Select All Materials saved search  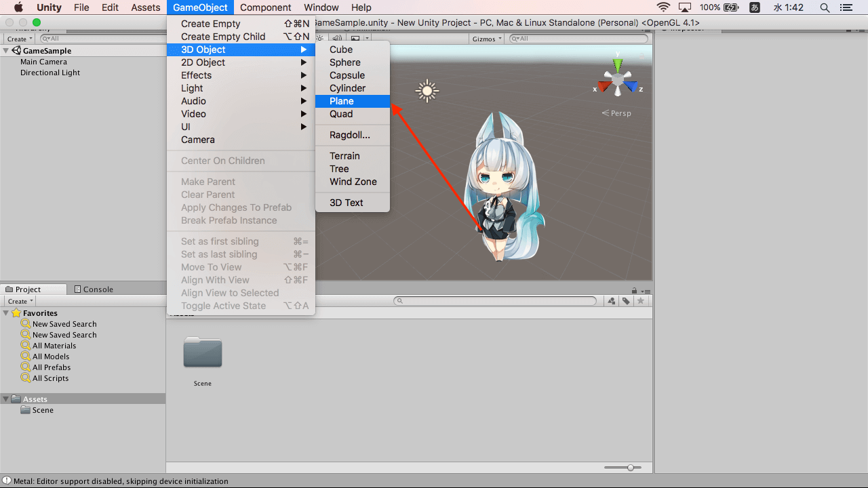49,346
